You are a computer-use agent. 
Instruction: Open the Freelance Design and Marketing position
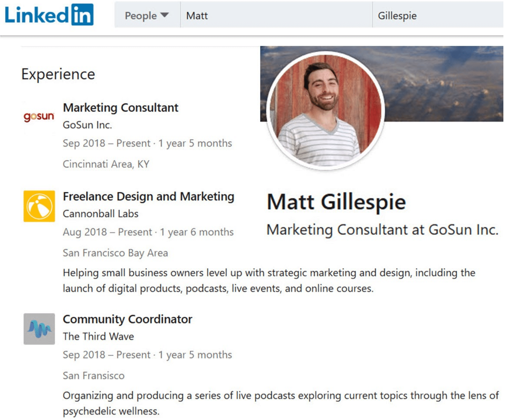pos(149,196)
